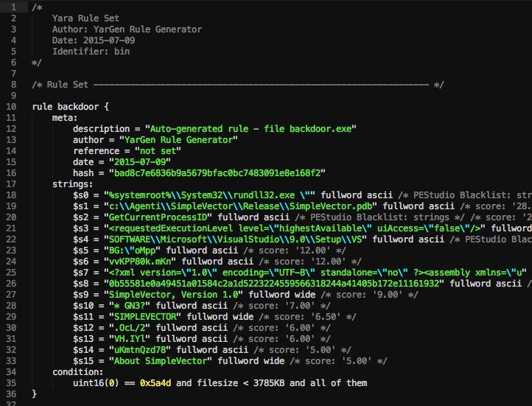Click 'SimpleVector, Version 1.0' string
532x406 pixels.
173,295
